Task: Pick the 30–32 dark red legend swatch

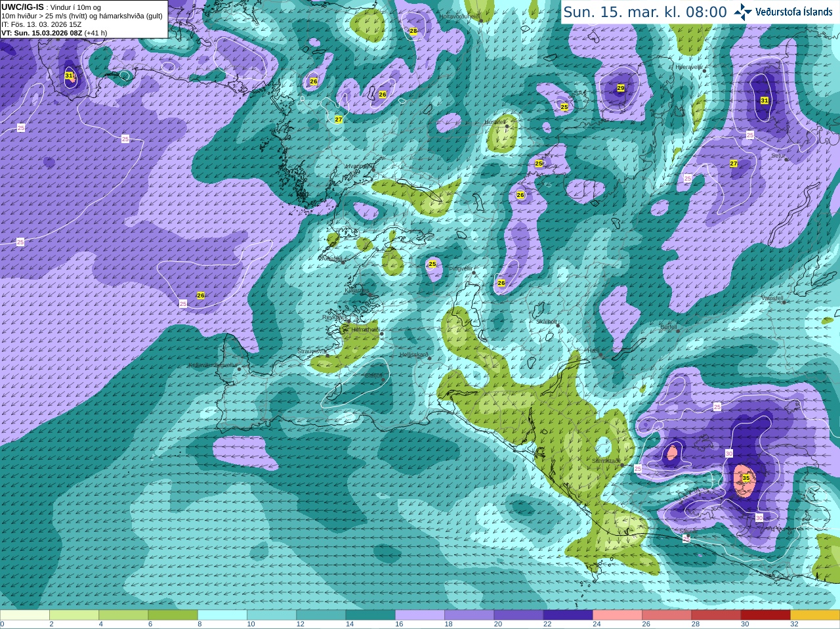Action: click(765, 615)
